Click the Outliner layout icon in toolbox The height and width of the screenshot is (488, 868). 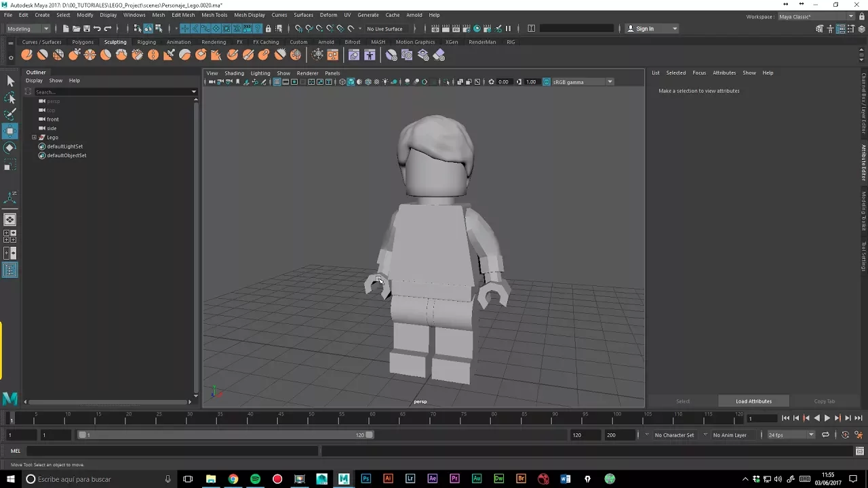(x=10, y=270)
